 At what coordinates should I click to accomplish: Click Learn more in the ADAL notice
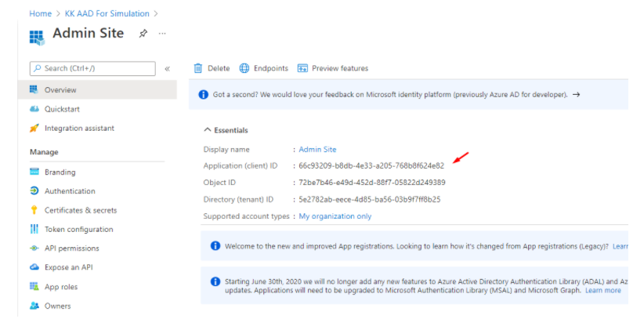pyautogui.click(x=603, y=291)
